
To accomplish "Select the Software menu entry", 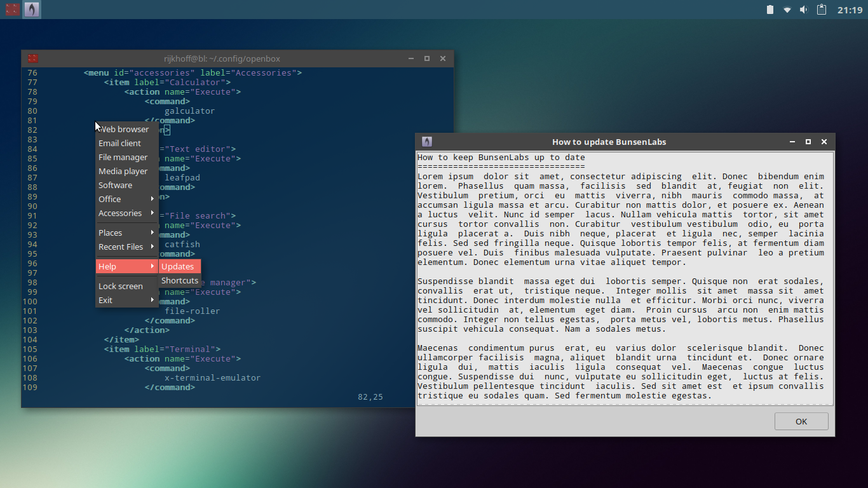I will pyautogui.click(x=126, y=185).
